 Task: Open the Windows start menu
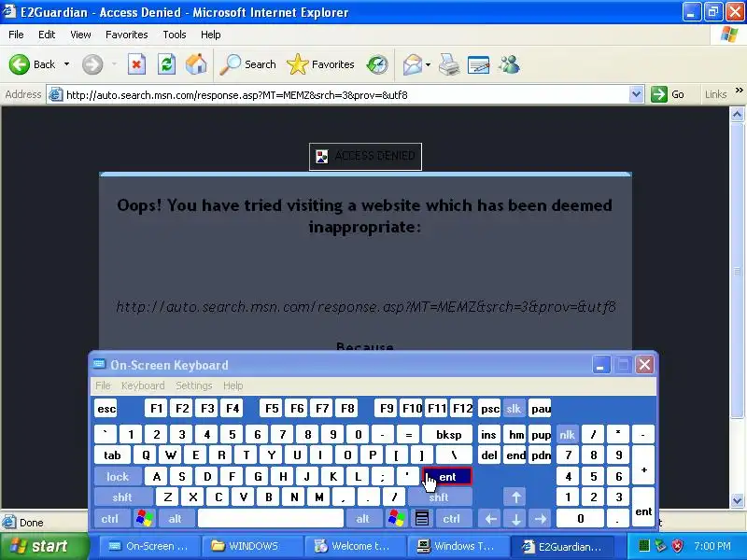44,546
